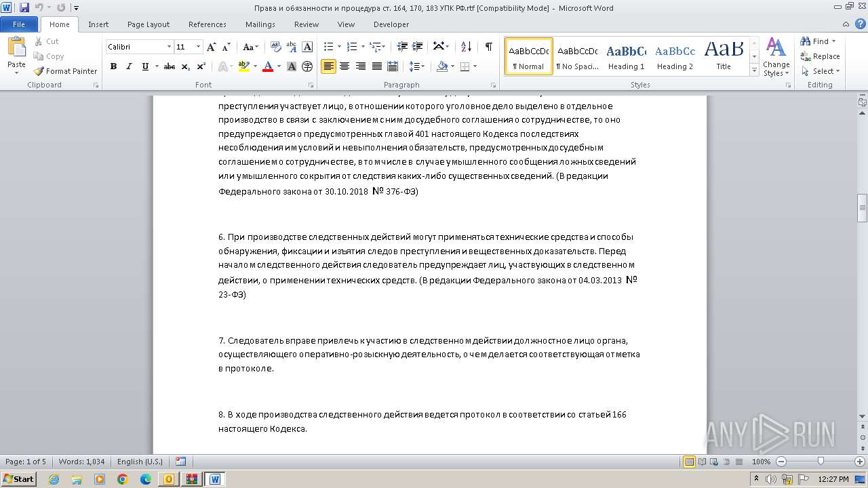
Task: Zoom out with minus button
Action: click(781, 462)
